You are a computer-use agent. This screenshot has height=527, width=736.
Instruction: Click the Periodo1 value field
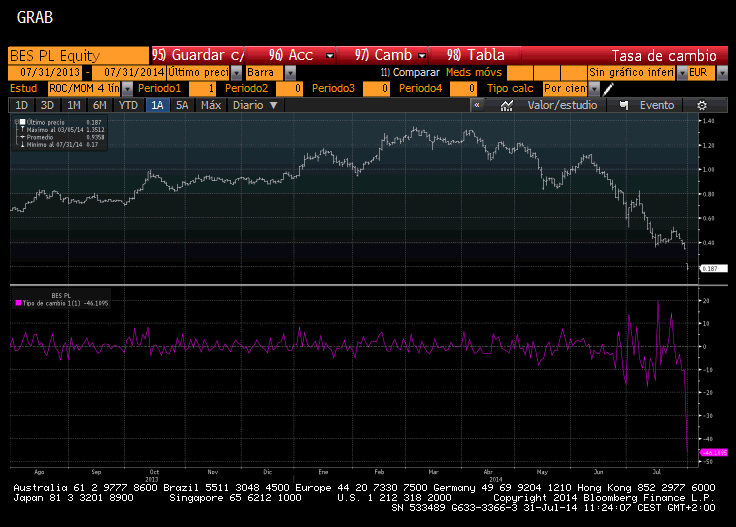[x=202, y=89]
